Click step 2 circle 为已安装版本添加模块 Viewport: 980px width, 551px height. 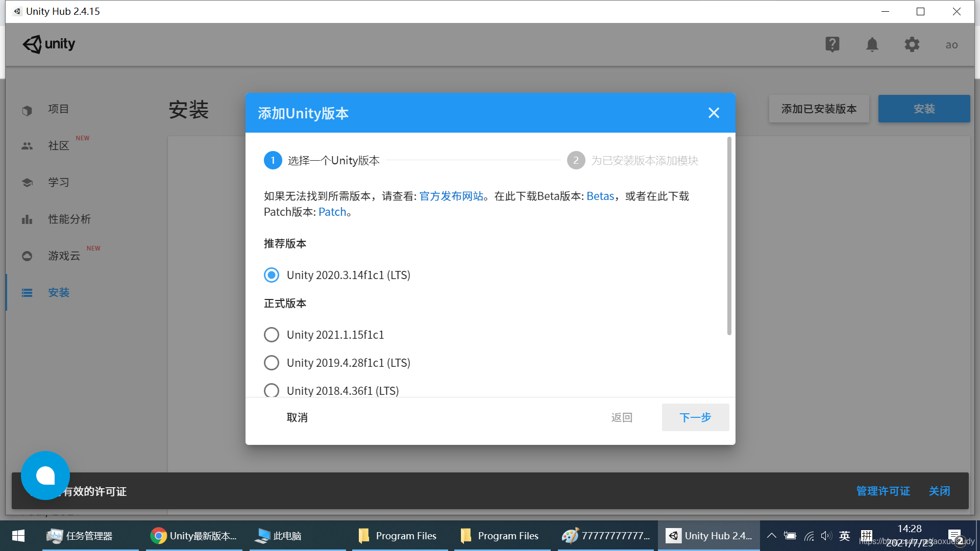576,160
